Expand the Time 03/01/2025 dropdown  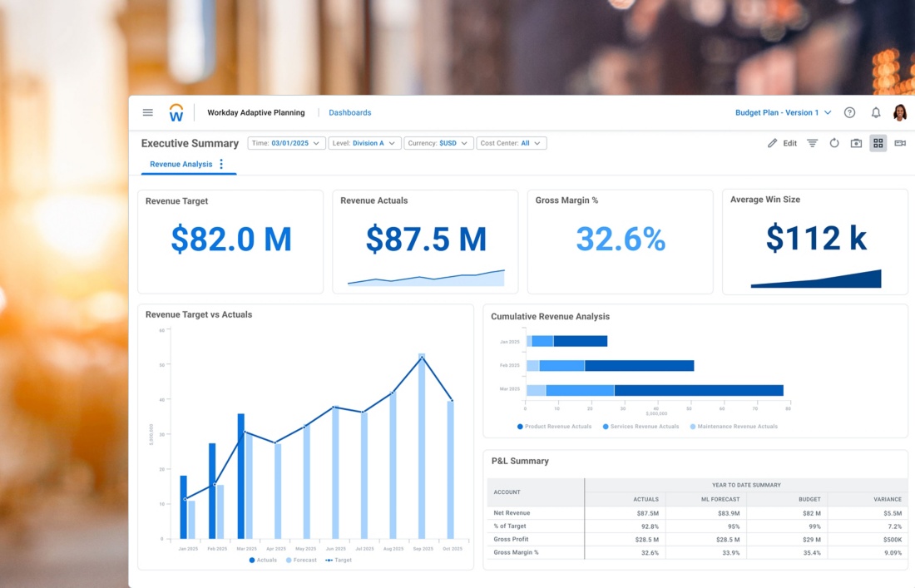[x=286, y=143]
